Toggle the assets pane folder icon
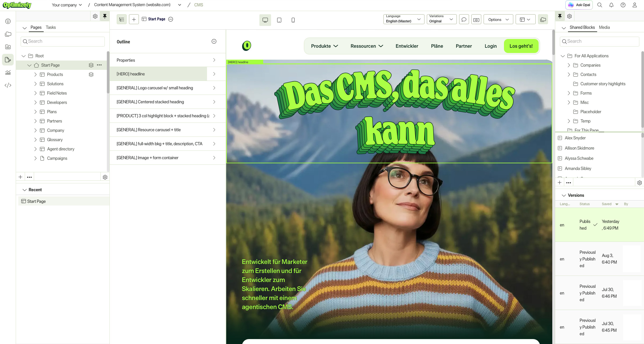The height and width of the screenshot is (344, 644). click(543, 19)
